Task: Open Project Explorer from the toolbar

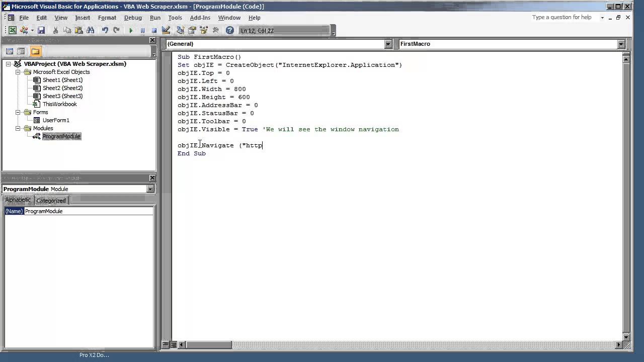Action: (x=180, y=30)
